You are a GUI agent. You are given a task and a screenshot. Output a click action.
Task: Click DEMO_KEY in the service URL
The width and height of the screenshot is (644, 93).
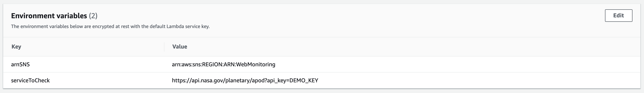(304, 81)
